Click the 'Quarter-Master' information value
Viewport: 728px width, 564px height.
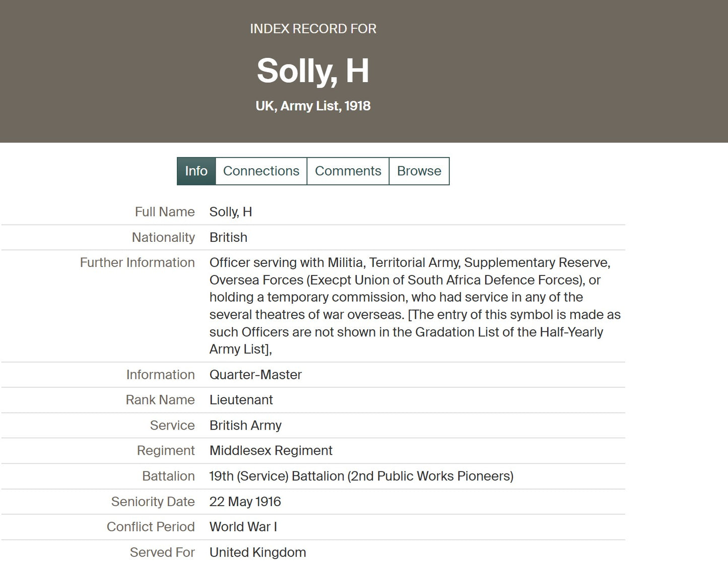(x=255, y=375)
